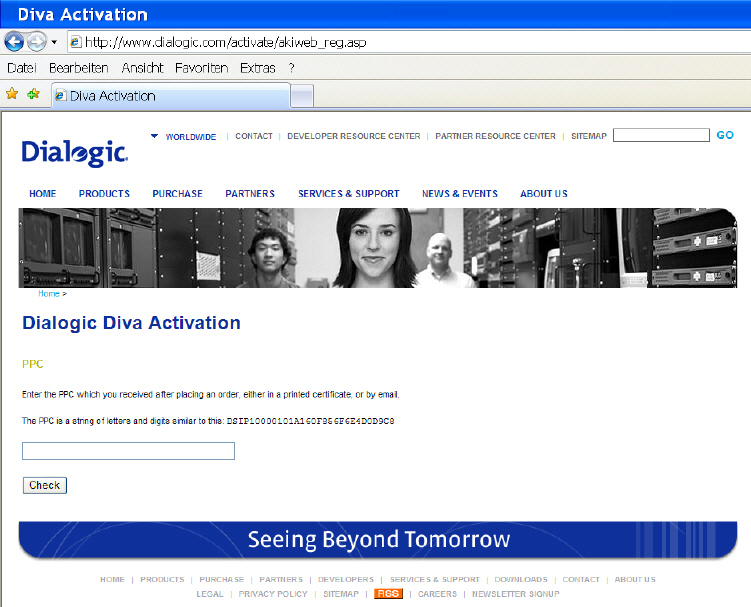Click the Dialogic Diva Activation heading
This screenshot has height=607, width=751.
(x=131, y=323)
